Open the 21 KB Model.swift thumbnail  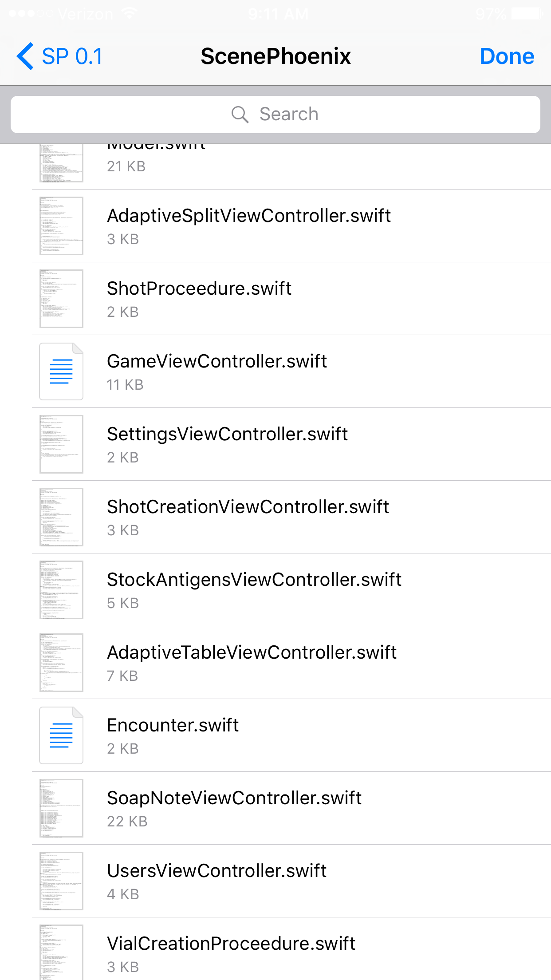click(61, 163)
